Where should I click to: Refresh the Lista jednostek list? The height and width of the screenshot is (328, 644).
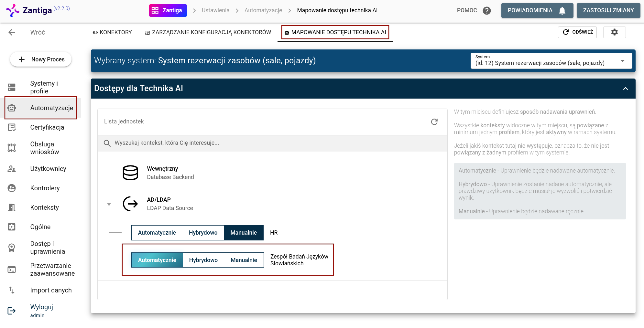pyautogui.click(x=434, y=122)
